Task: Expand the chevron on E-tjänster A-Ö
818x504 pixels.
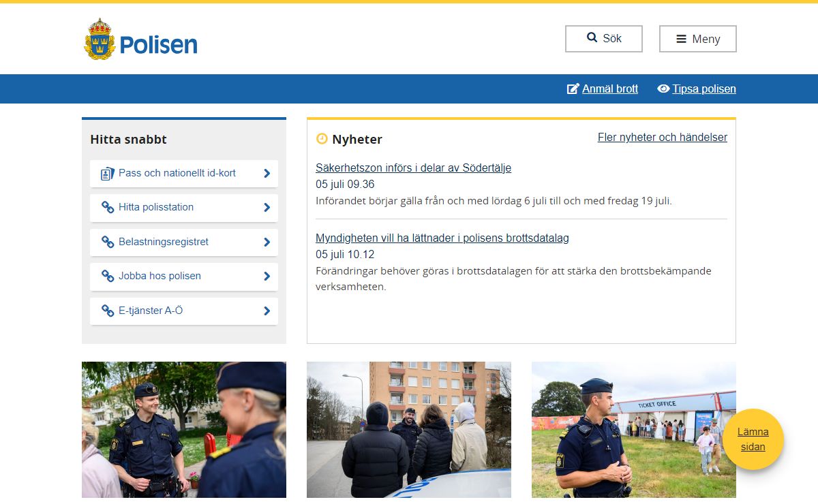Action: pyautogui.click(x=267, y=311)
